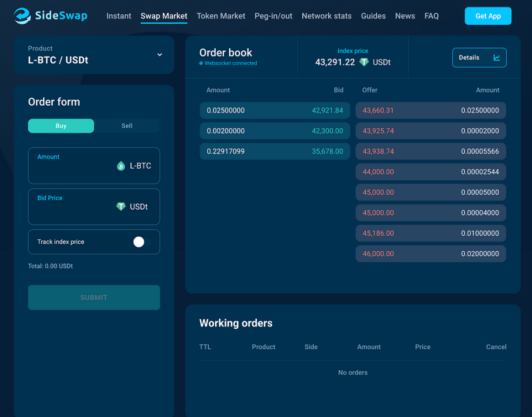The width and height of the screenshot is (532, 417).
Task: Click the Submit order button
Action: [x=93, y=297]
